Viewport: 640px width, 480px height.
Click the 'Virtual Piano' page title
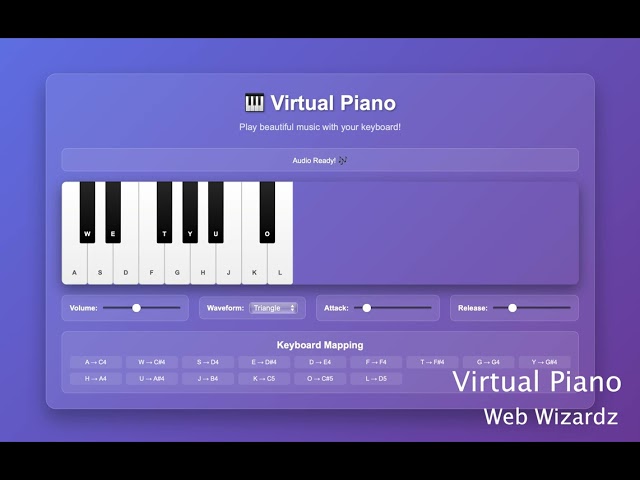[x=333, y=103]
